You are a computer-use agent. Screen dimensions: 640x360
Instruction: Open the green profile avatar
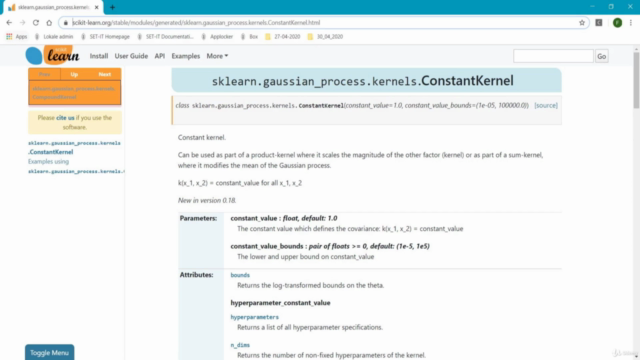617,23
